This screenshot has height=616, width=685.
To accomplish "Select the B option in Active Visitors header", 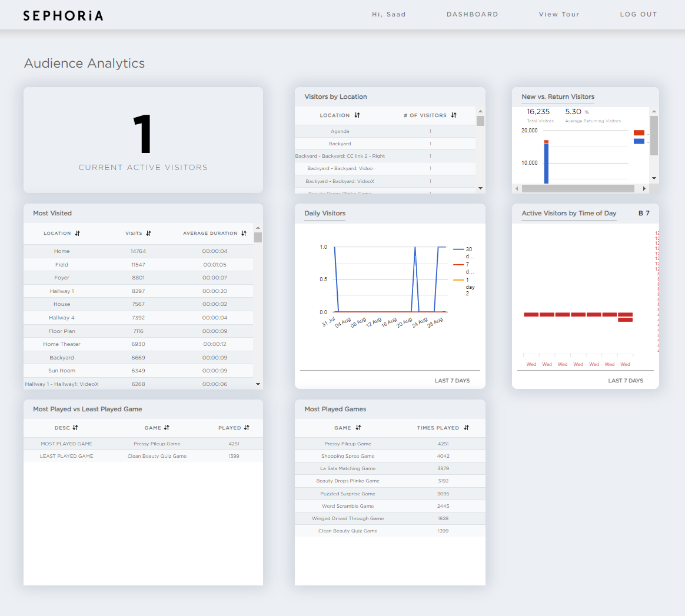I will click(640, 213).
